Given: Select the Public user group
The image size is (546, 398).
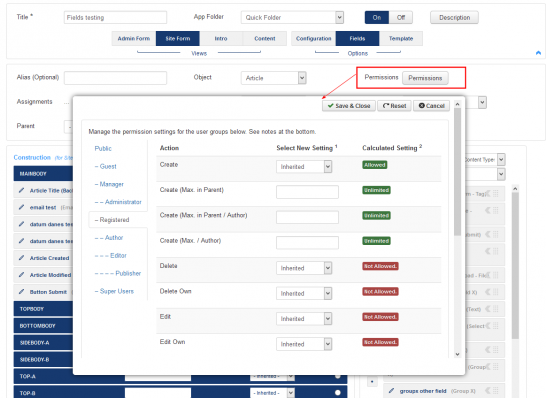Looking at the screenshot, I should [x=103, y=149].
